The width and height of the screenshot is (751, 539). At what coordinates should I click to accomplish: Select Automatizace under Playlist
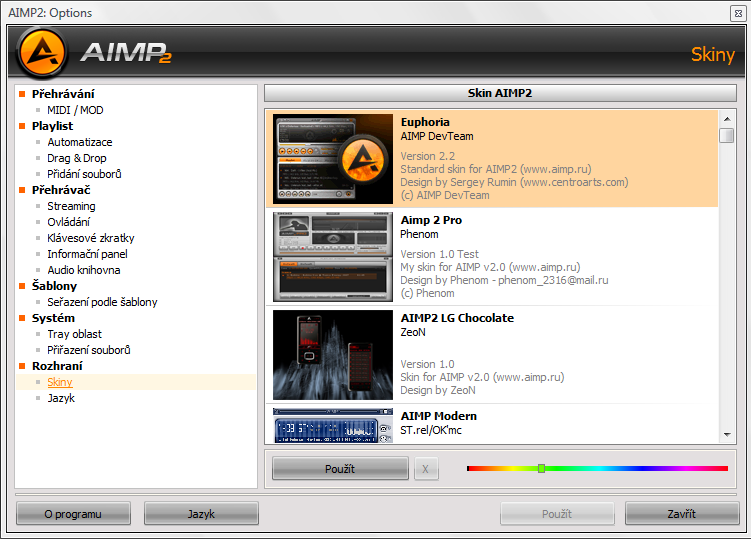pos(80,142)
